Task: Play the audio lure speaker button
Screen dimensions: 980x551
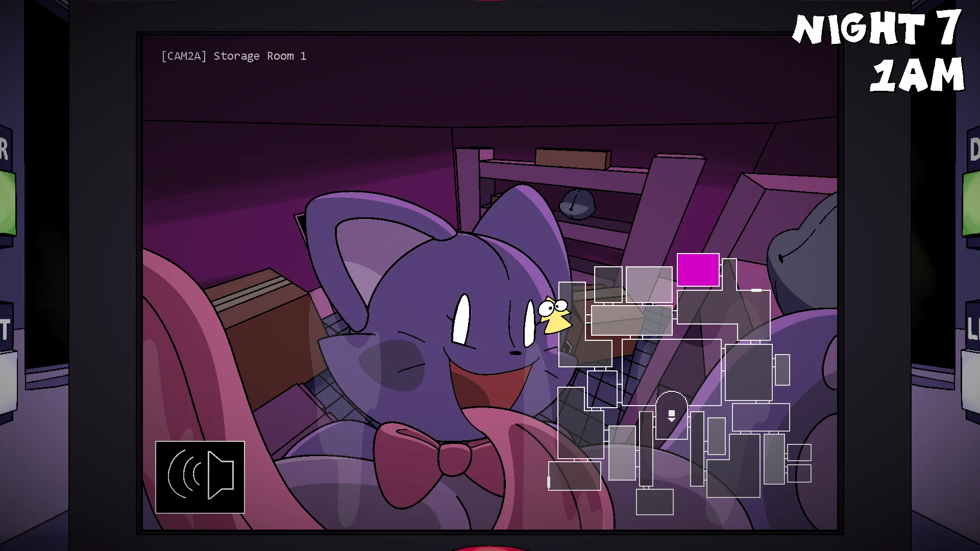Action: (200, 477)
